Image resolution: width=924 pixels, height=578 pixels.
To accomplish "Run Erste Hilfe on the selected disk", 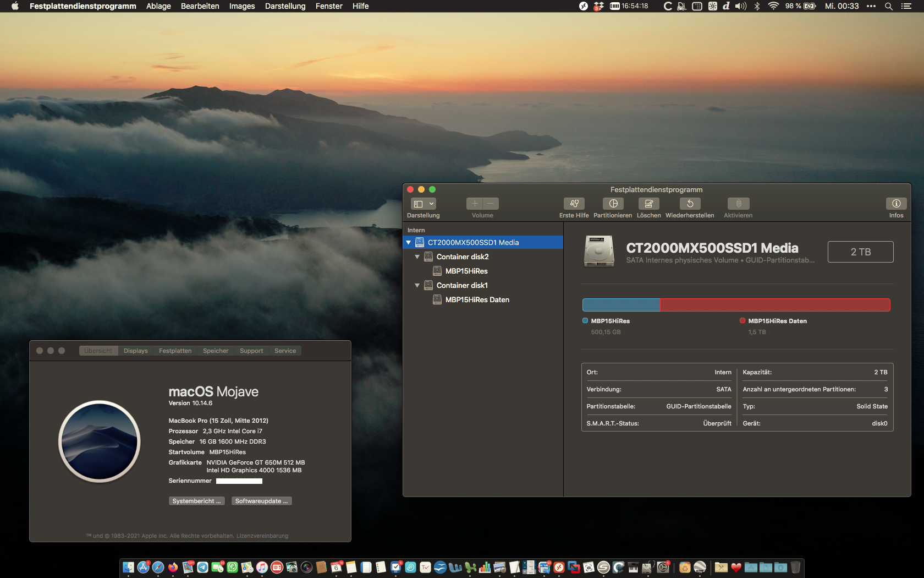I will pyautogui.click(x=574, y=204).
